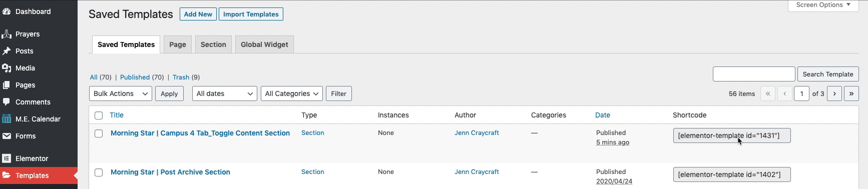This screenshot has width=868, height=189.
Task: Switch to the Section tab
Action: coord(213,44)
